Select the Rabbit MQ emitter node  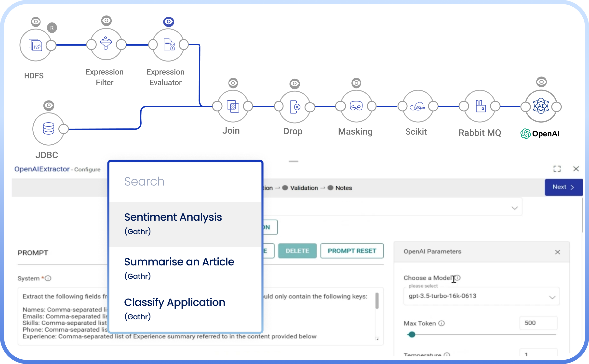click(480, 106)
